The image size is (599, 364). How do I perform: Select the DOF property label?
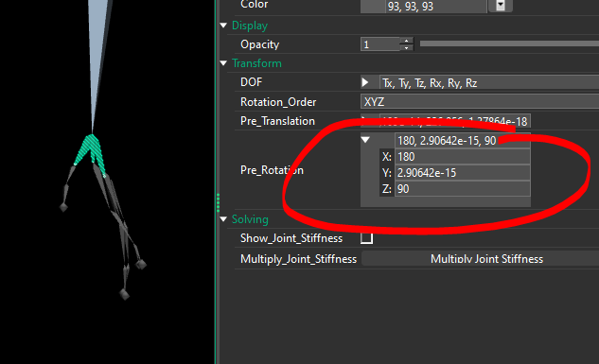251,82
